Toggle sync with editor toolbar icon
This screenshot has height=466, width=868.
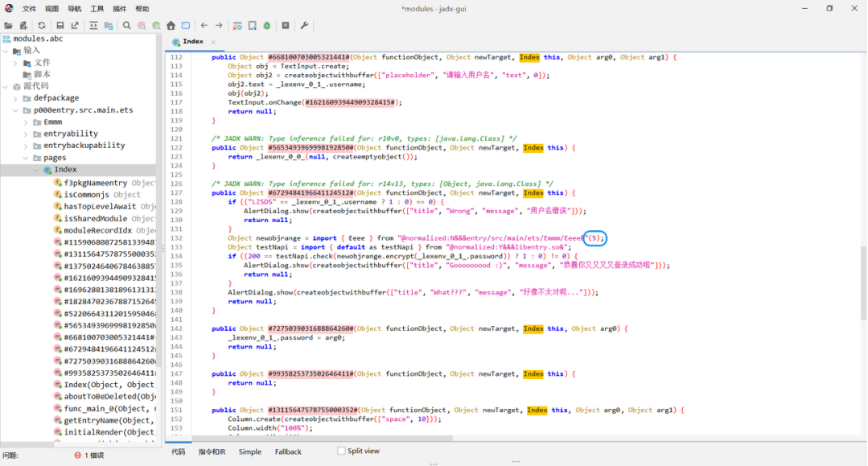(x=93, y=26)
